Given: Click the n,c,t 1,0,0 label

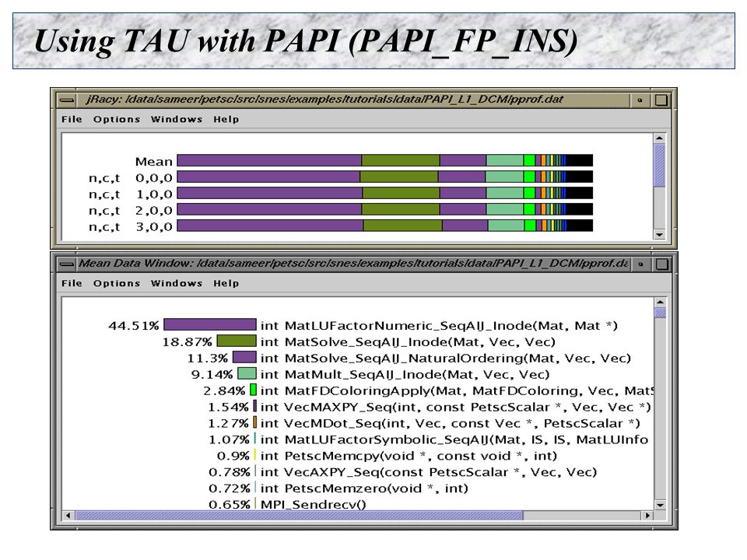Looking at the screenshot, I should 130,194.
